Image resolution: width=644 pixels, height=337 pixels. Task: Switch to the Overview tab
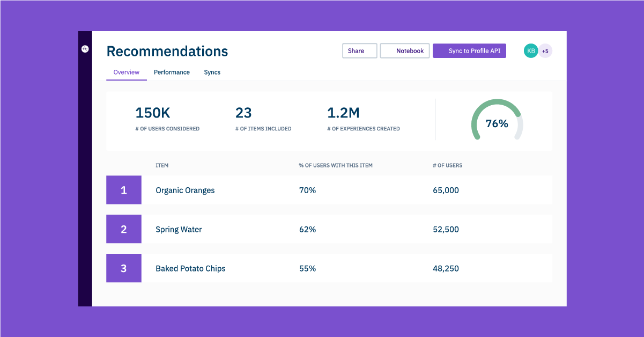(126, 72)
